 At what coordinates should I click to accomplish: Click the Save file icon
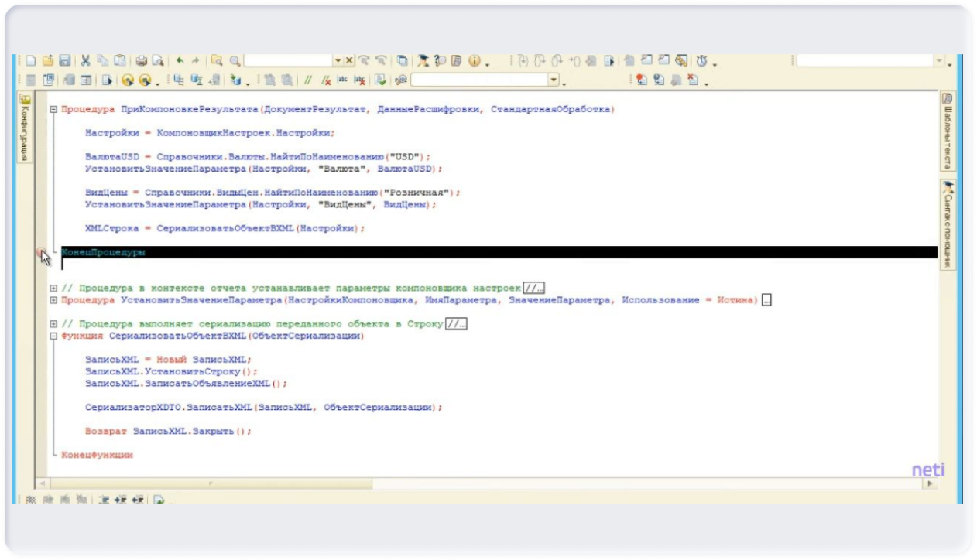click(x=65, y=61)
